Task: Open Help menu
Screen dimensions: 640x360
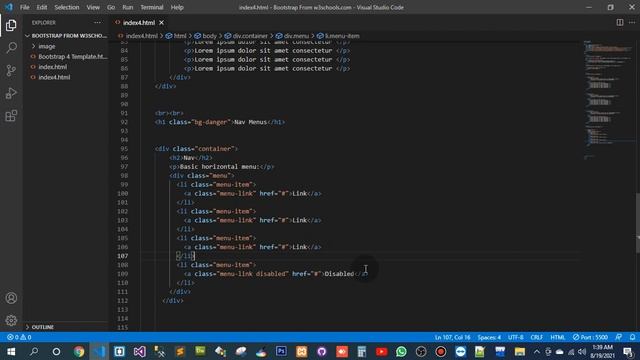Action: (177, 7)
